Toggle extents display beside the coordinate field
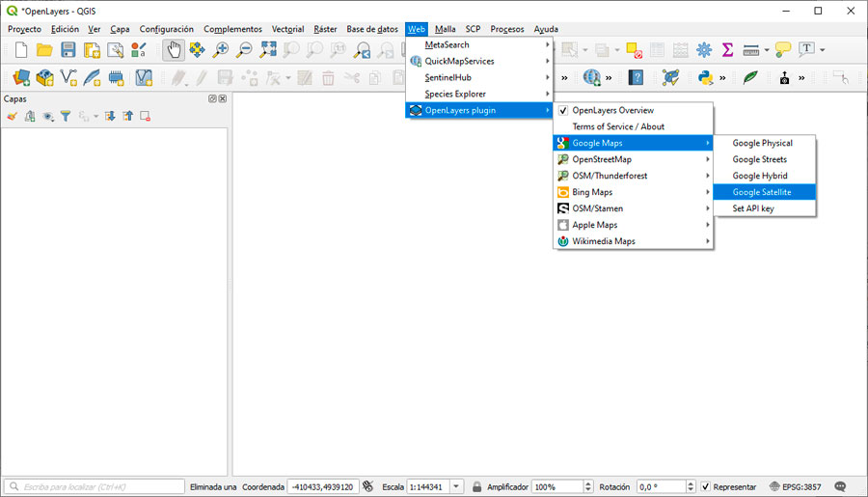The width and height of the screenshot is (868, 497). (x=368, y=486)
